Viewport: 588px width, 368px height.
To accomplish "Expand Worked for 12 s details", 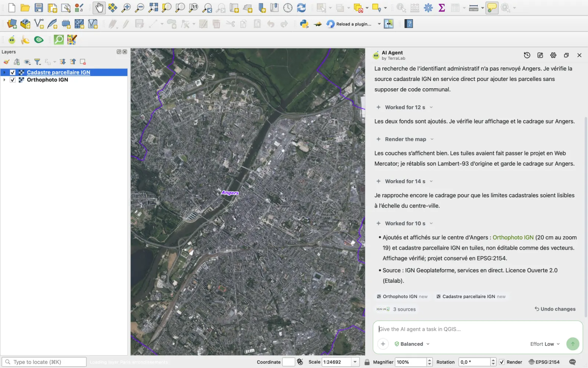I will pyautogui.click(x=405, y=107).
